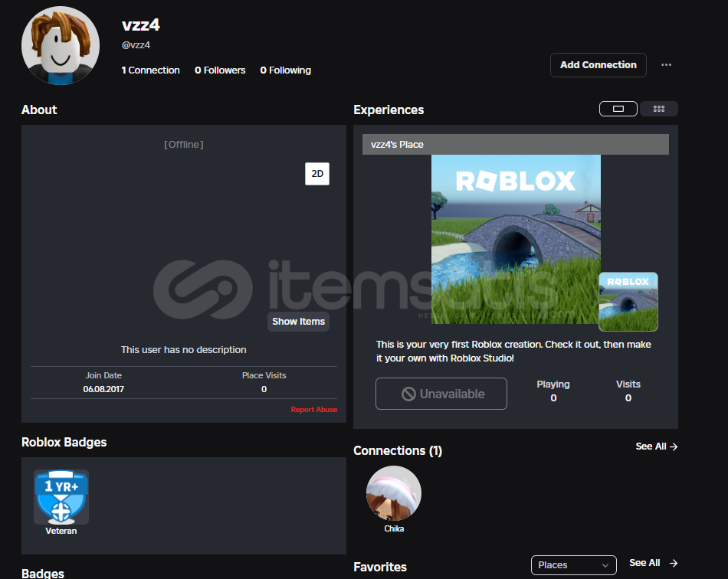Click the 'This user has no description' text

pyautogui.click(x=184, y=350)
